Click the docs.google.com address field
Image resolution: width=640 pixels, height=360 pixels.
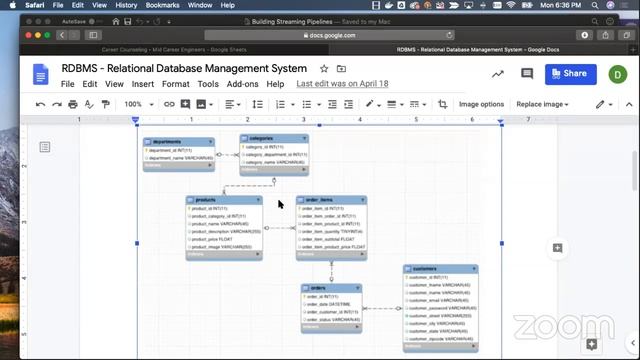(329, 35)
